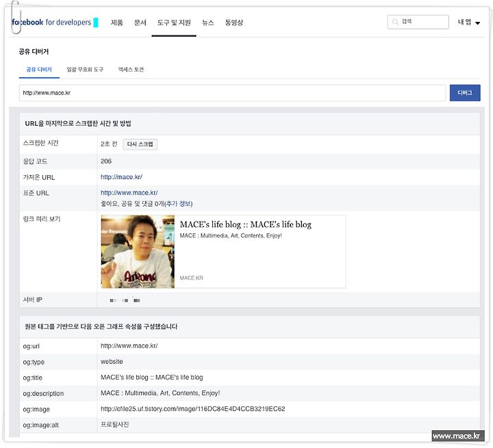The image size is (493, 448).
Task: Click the 서버 IP row label
Action: coord(32,300)
